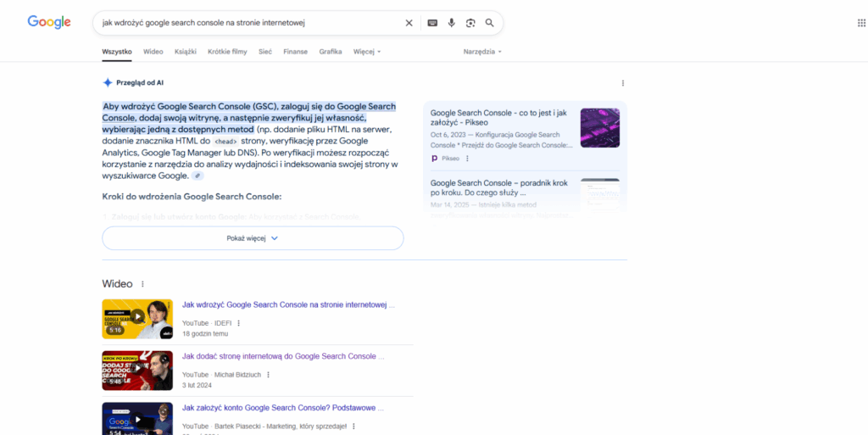Expand the Więcej dropdown
The width and height of the screenshot is (868, 435).
[367, 52]
